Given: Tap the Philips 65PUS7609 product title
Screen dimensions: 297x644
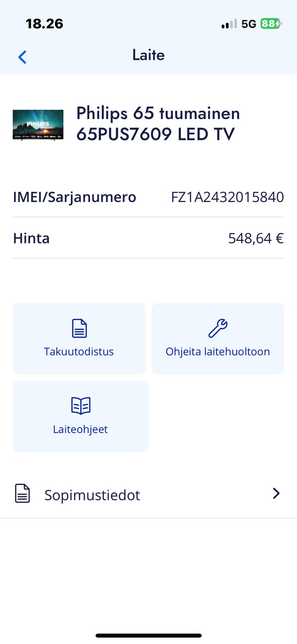Looking at the screenshot, I should click(x=158, y=124).
